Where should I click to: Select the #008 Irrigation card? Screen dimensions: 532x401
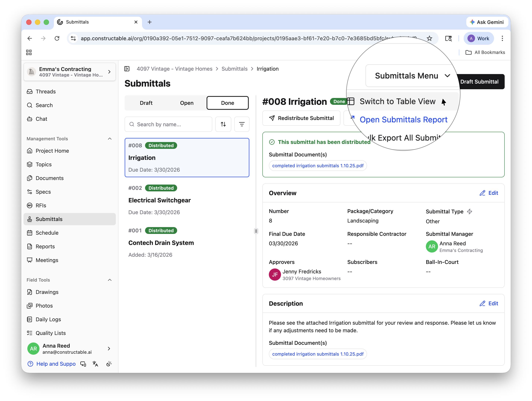[187, 158]
